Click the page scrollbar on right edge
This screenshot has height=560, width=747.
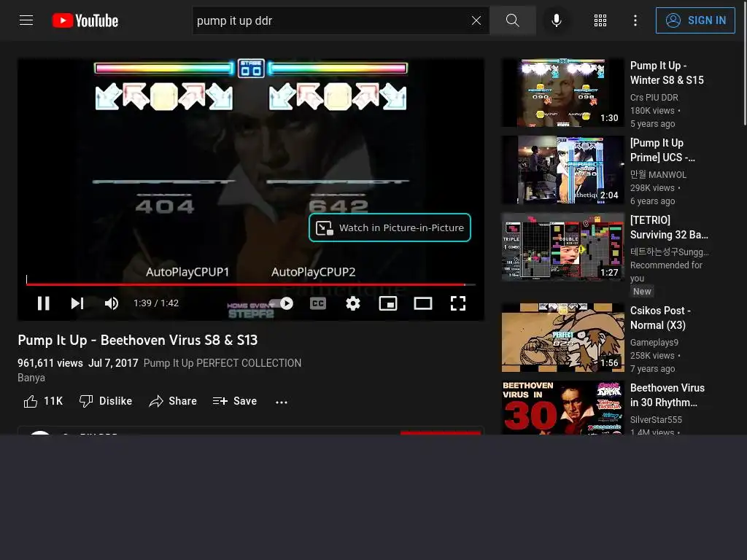745,63
